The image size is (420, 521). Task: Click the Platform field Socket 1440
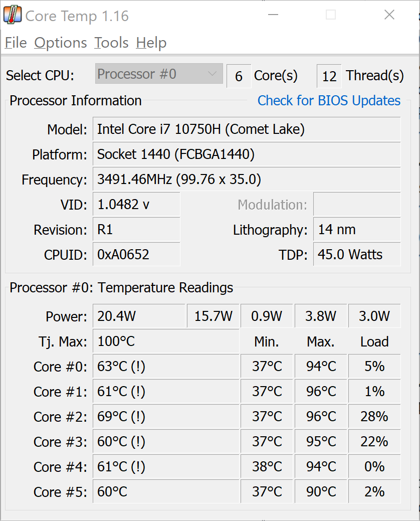[247, 154]
